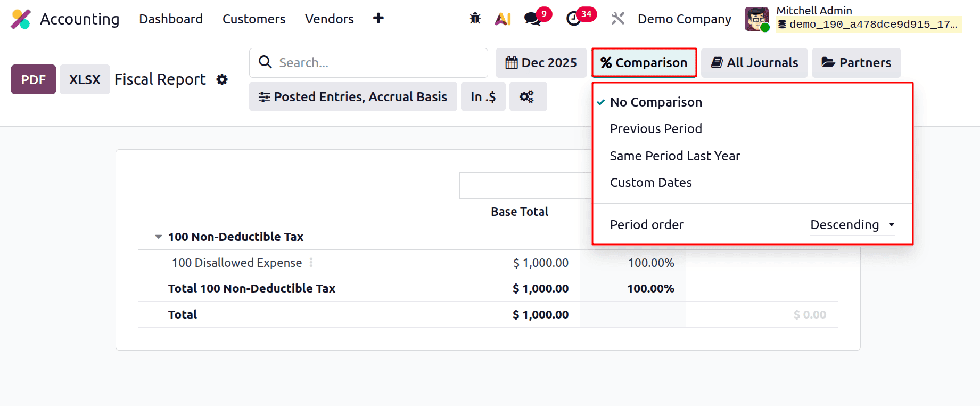Viewport: 980px width, 406px height.
Task: Open the Partners filter
Action: [x=856, y=63]
